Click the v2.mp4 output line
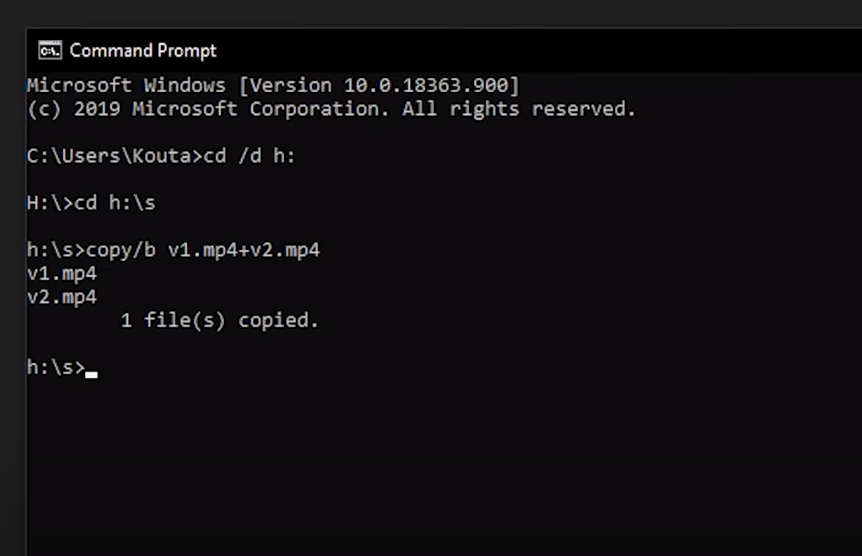Image resolution: width=862 pixels, height=556 pixels. (x=62, y=297)
